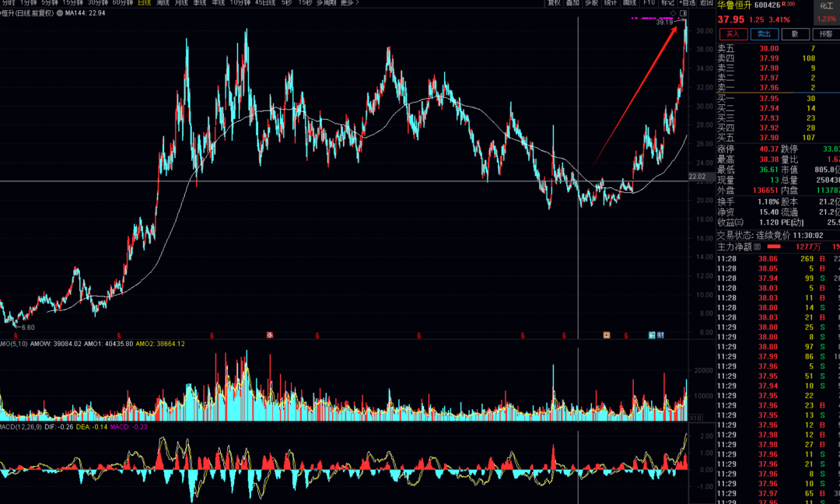Click the 财 financial marker icon
This screenshot has width=840, height=504.
pyautogui.click(x=660, y=335)
